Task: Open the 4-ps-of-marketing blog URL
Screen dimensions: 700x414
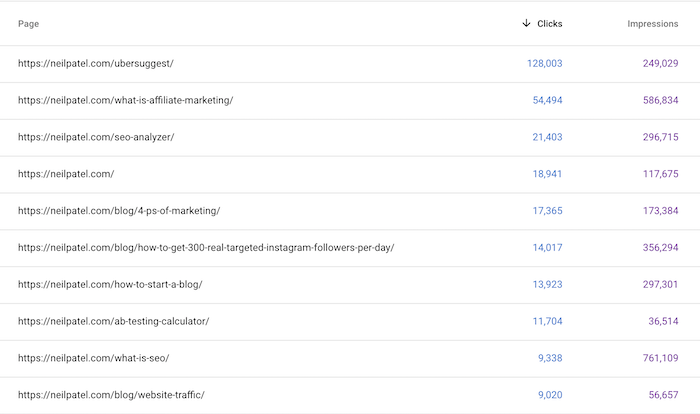Action: (x=119, y=211)
